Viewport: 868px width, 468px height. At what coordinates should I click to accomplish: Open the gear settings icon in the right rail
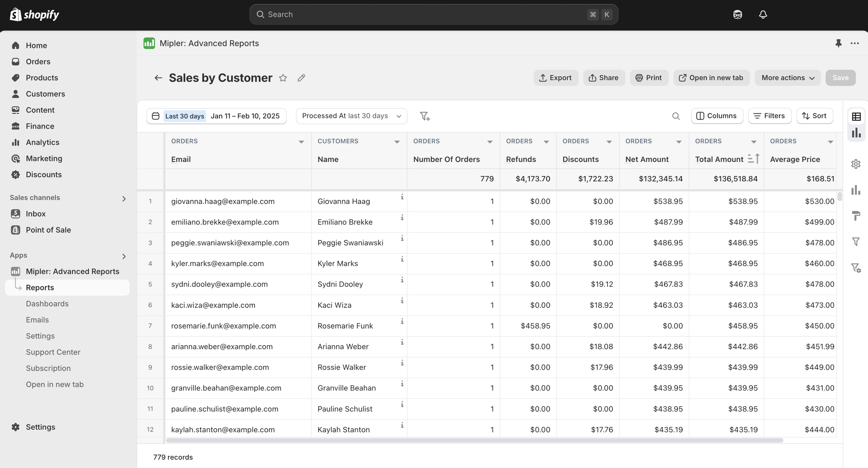(x=856, y=164)
